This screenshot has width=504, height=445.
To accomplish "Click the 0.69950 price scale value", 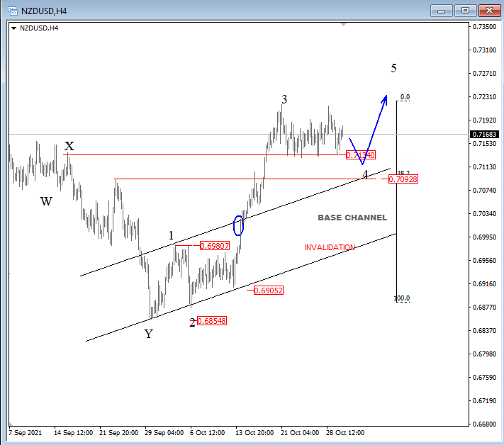I will (x=484, y=237).
